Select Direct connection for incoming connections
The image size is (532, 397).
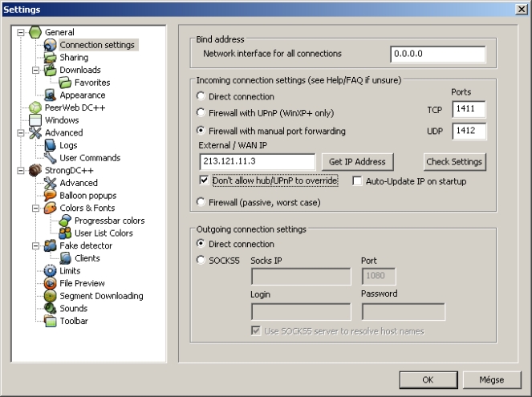[202, 96]
